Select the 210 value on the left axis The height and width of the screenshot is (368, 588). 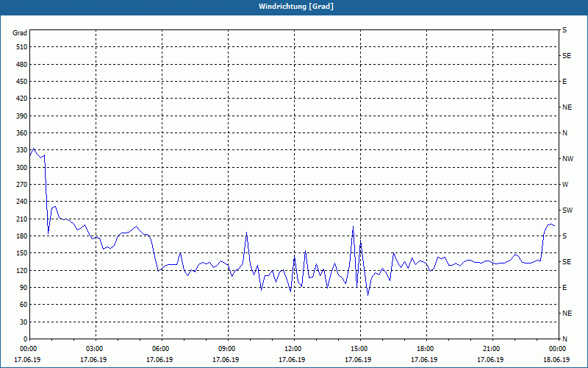[x=22, y=219]
